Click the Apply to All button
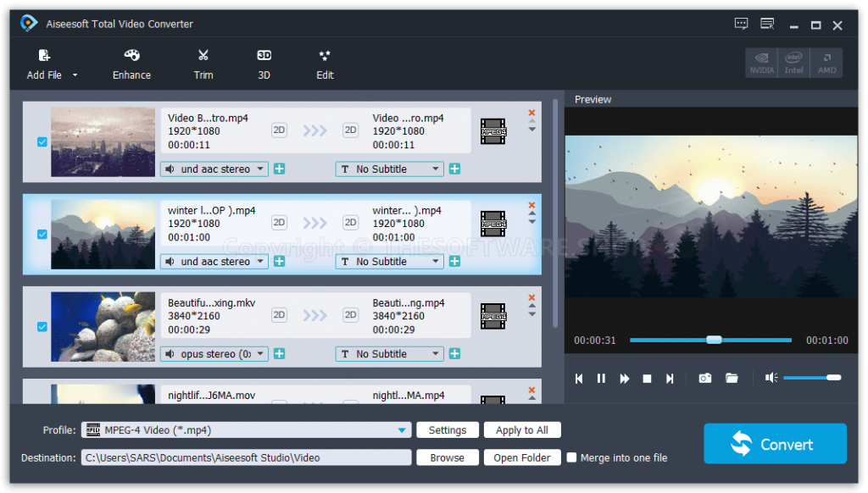The height and width of the screenshot is (493, 868). tap(521, 430)
